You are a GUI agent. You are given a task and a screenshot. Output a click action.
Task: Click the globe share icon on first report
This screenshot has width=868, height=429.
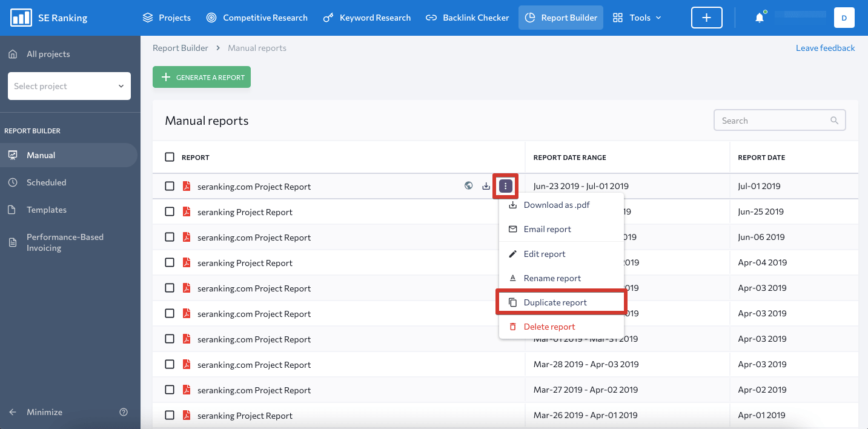point(468,186)
